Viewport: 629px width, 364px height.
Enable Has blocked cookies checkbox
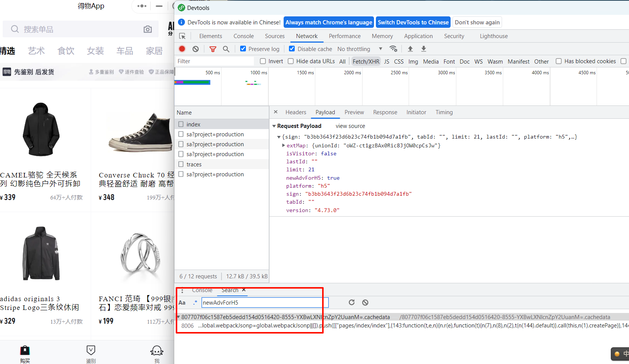(x=559, y=61)
